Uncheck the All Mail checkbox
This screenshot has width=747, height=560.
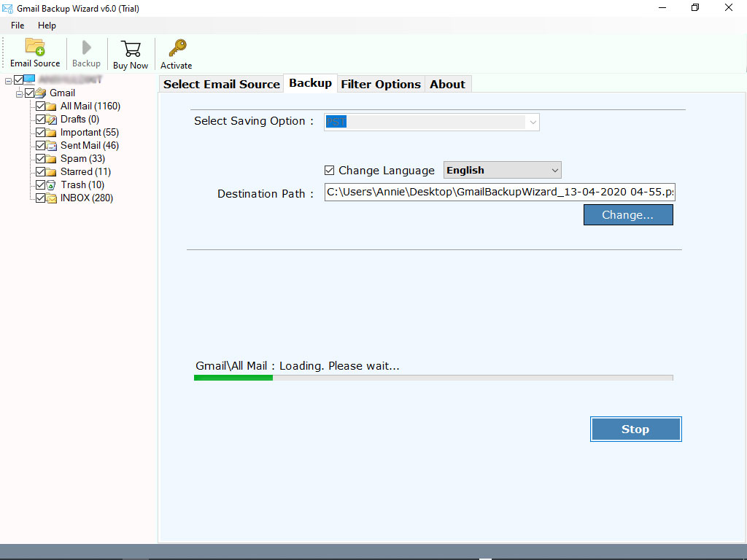click(x=41, y=106)
